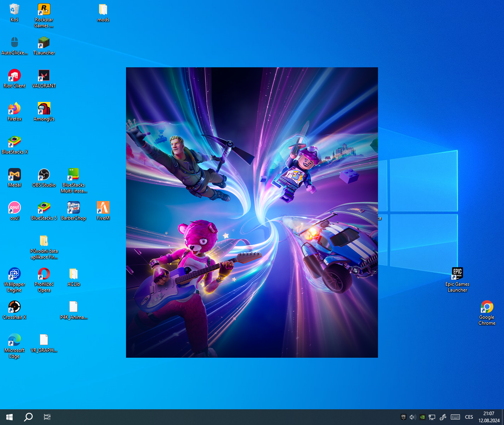
Task: Click the Medal desktop shortcut
Action: (x=15, y=175)
